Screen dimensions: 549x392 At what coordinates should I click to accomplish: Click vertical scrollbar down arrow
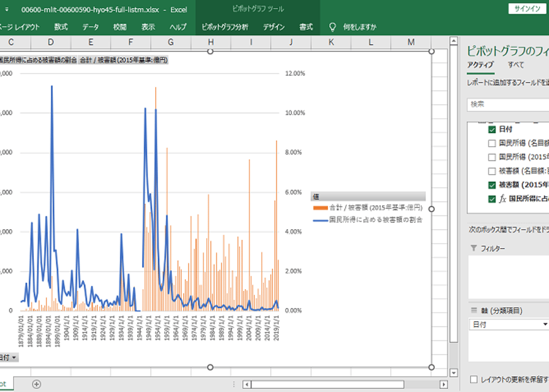coord(453,373)
